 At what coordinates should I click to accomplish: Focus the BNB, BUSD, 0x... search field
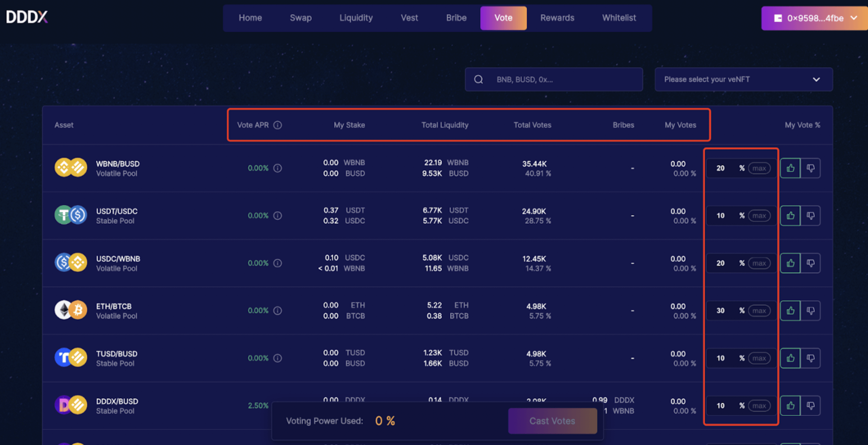pyautogui.click(x=554, y=80)
